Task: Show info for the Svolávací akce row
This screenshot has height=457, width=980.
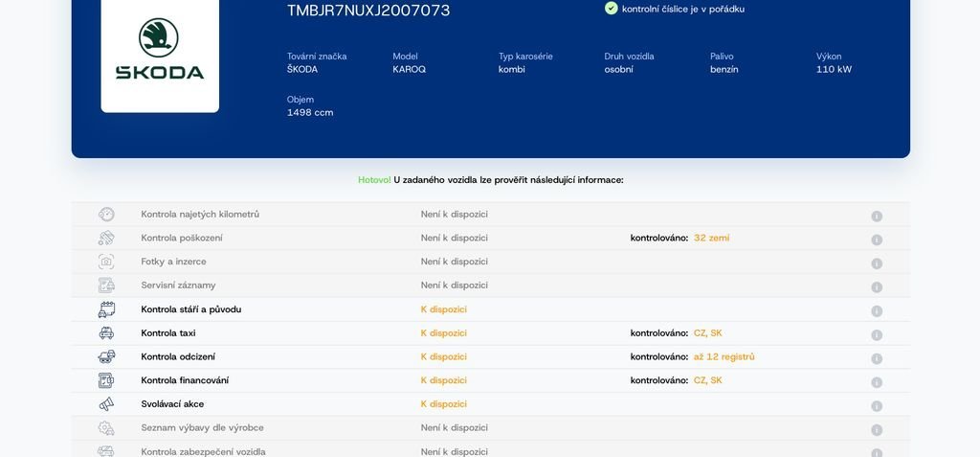Action: coord(877,405)
